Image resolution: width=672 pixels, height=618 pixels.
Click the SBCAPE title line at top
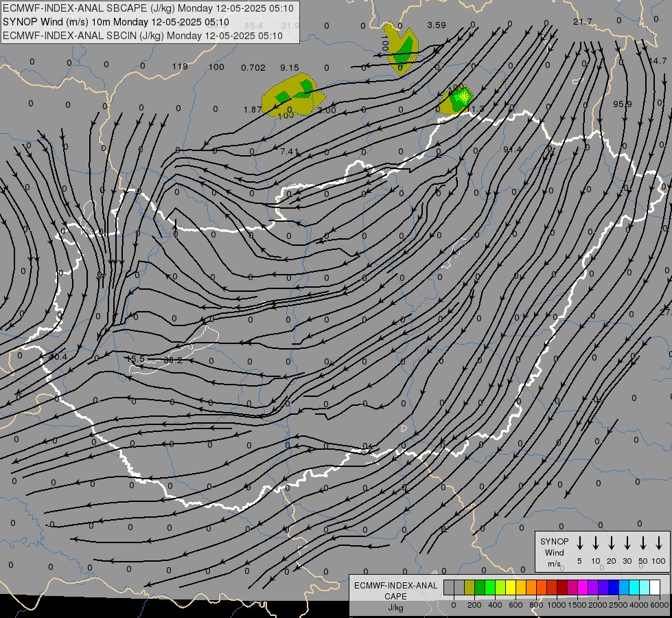coord(148,8)
